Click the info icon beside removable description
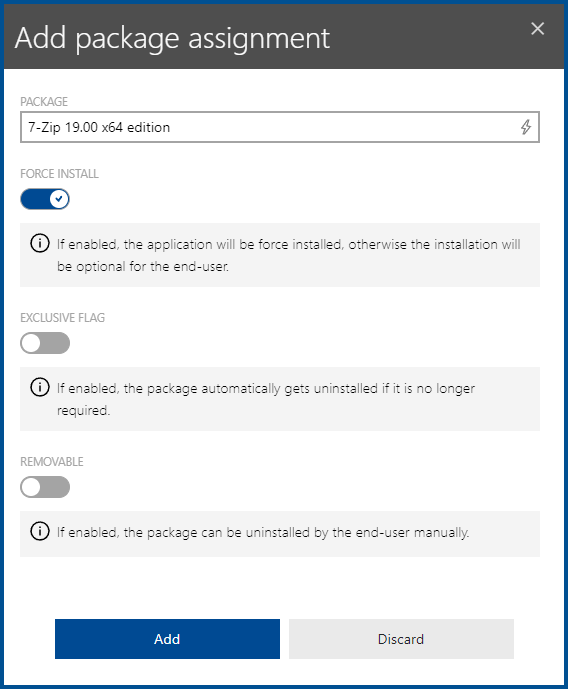Image resolution: width=568 pixels, height=689 pixels. coord(40,531)
